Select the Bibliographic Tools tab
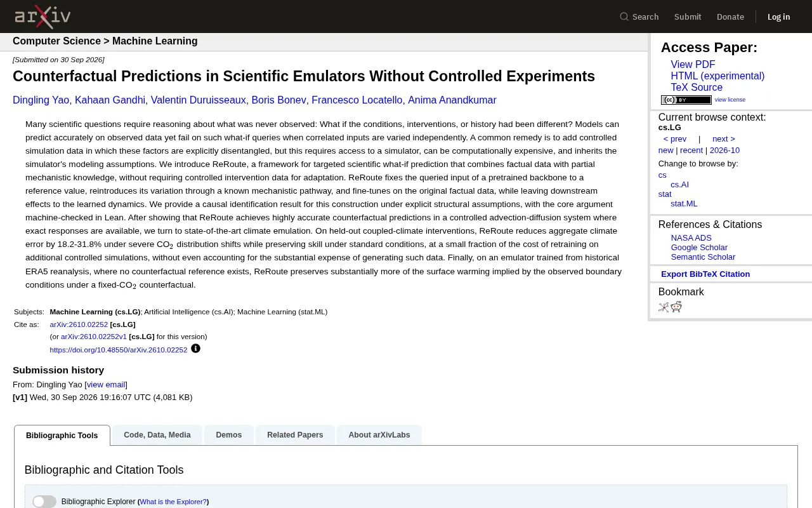Screen dimensions: 812x508 [x=62, y=436]
